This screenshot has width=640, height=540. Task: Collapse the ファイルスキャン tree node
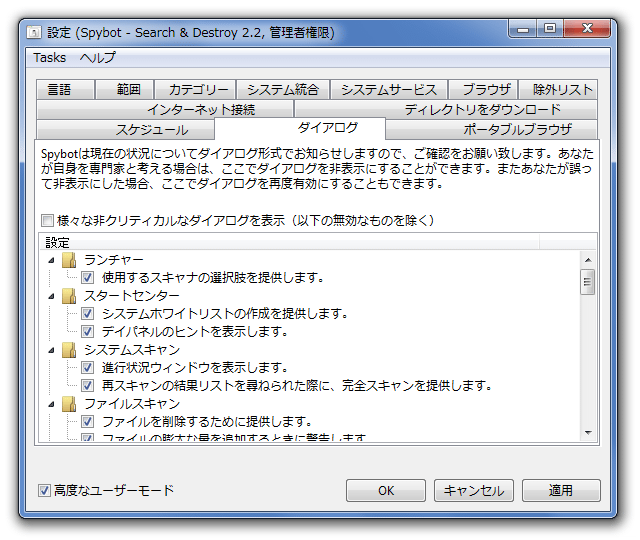tap(51, 404)
